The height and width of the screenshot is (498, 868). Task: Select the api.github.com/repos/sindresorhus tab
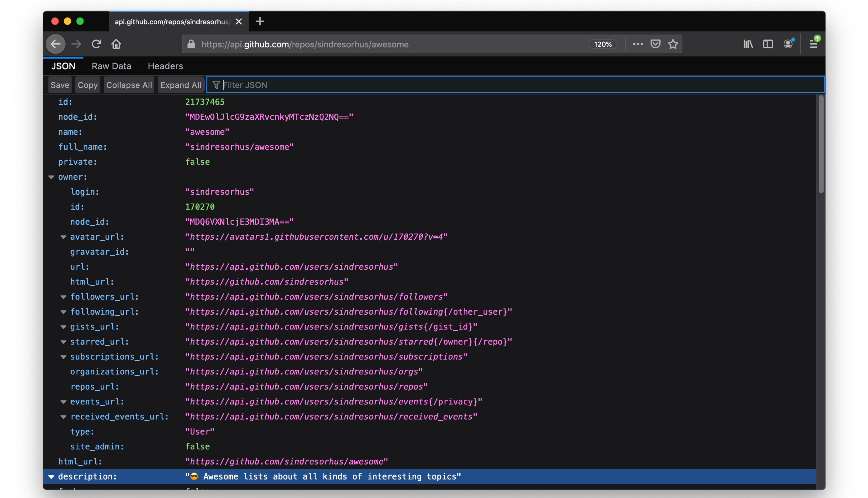179,21
